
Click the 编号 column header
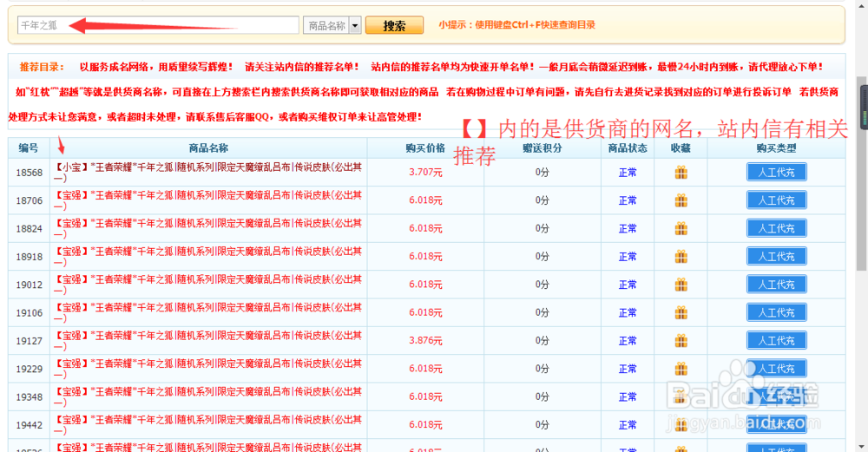pos(29,147)
